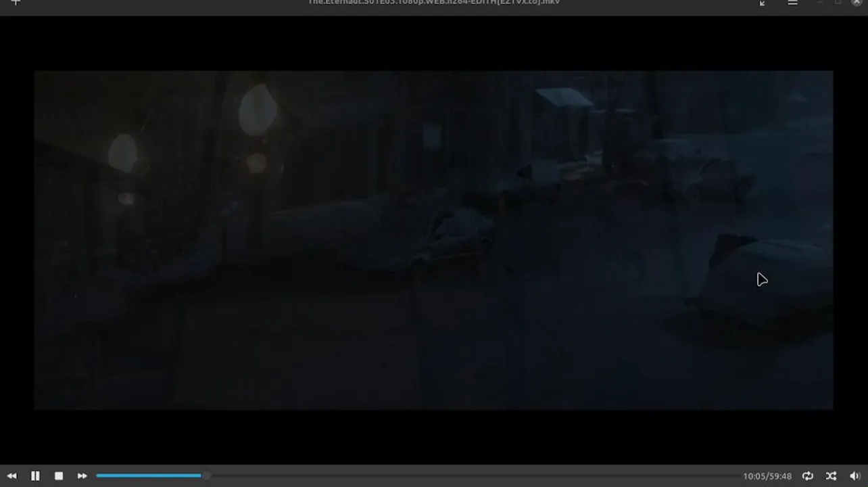868x487 pixels.
Task: Close the player window
Action: (856, 3)
